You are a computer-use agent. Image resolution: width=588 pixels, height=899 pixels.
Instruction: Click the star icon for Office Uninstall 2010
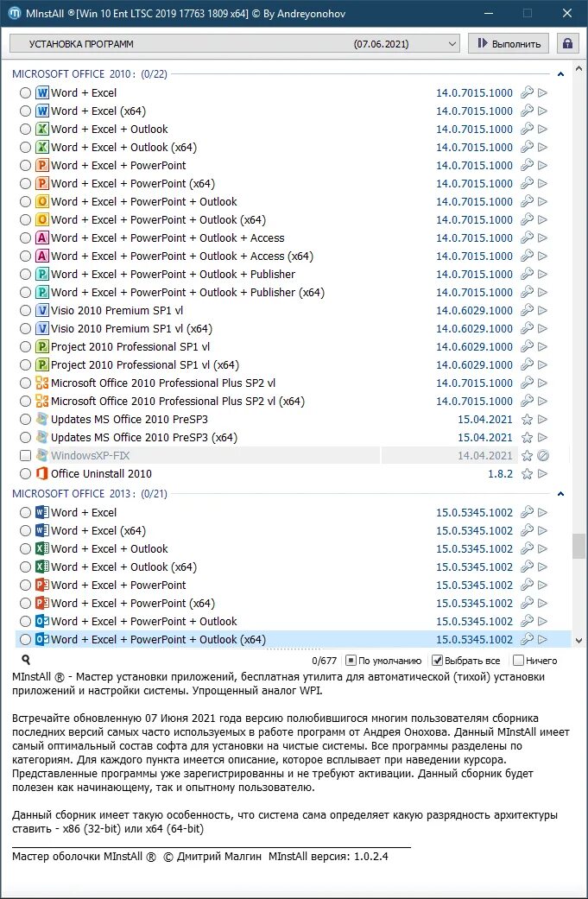tap(527, 473)
